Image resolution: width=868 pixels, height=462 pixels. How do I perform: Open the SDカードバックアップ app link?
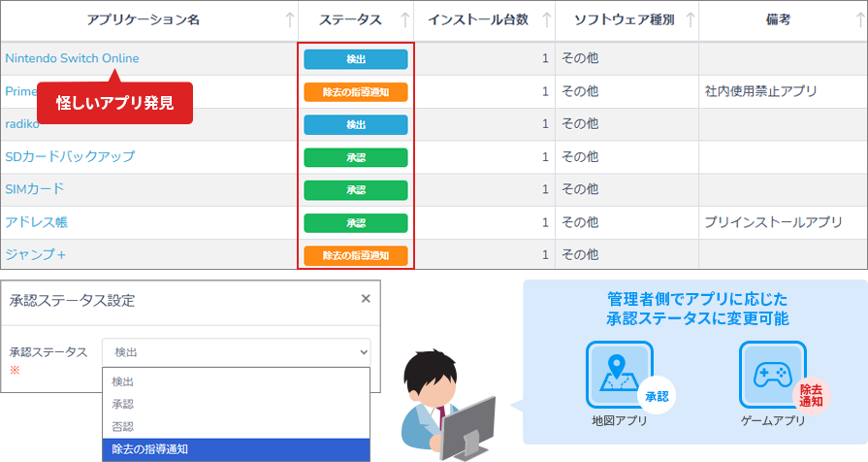tap(70, 156)
